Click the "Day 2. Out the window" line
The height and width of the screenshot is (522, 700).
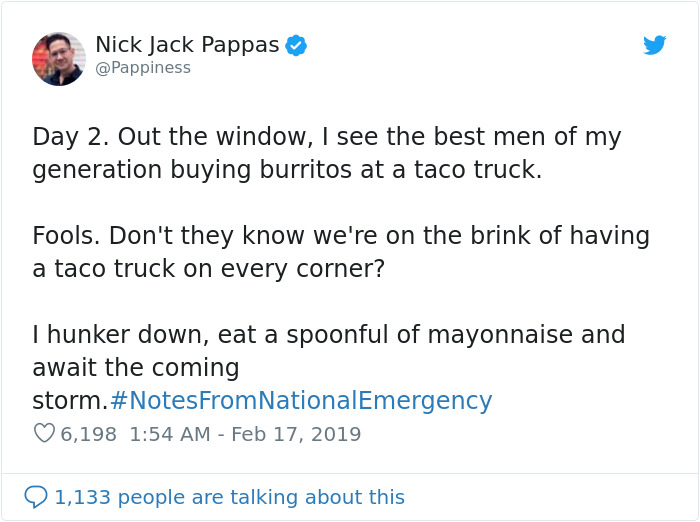click(326, 137)
